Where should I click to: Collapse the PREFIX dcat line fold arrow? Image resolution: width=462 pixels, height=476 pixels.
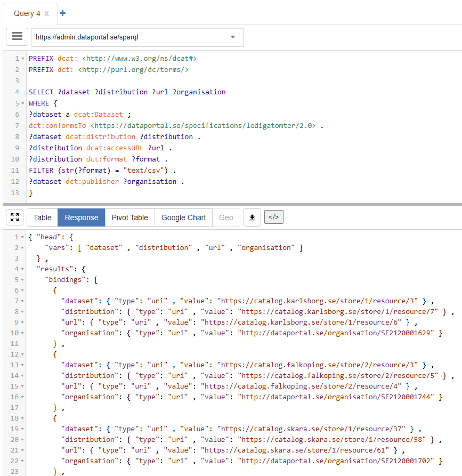coord(22,58)
